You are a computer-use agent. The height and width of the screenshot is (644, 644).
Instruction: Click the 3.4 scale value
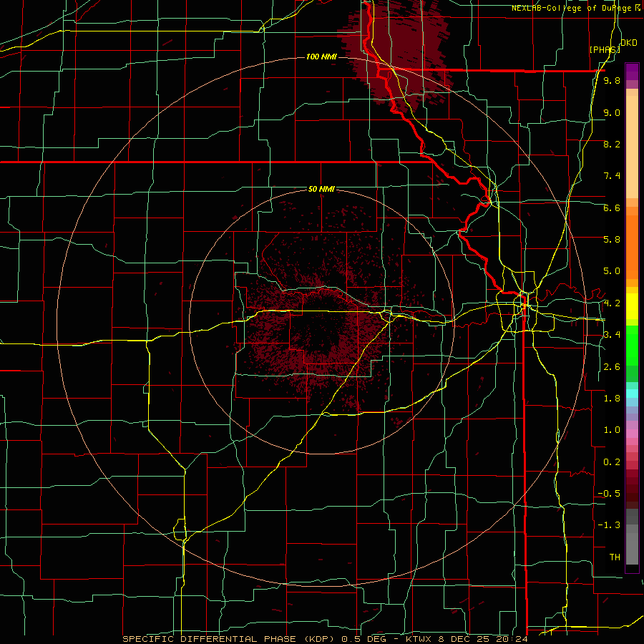[x=612, y=335]
